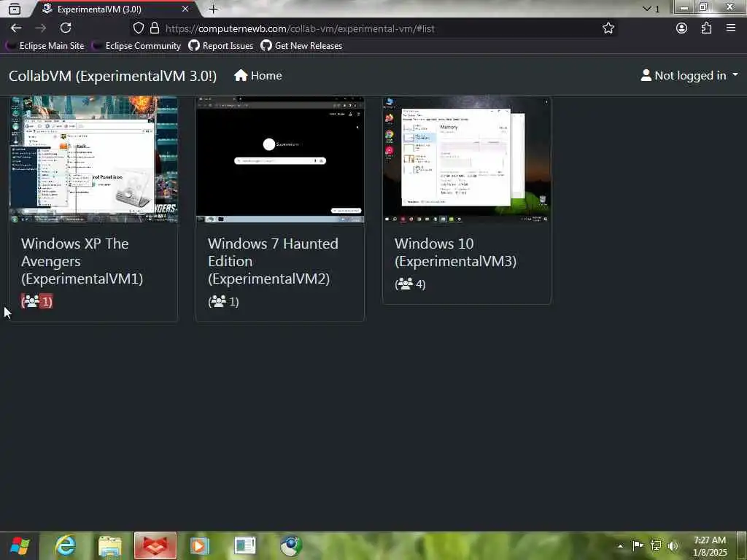Screen dimensions: 747x560
Task: Open the browser hamburger menu
Action: 731,28
